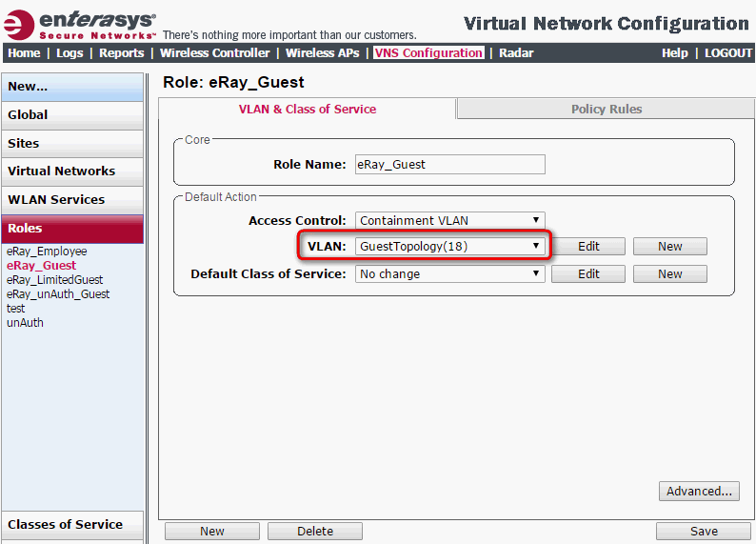Select VLAN & Class of Service tab
756x544 pixels.
tap(307, 110)
